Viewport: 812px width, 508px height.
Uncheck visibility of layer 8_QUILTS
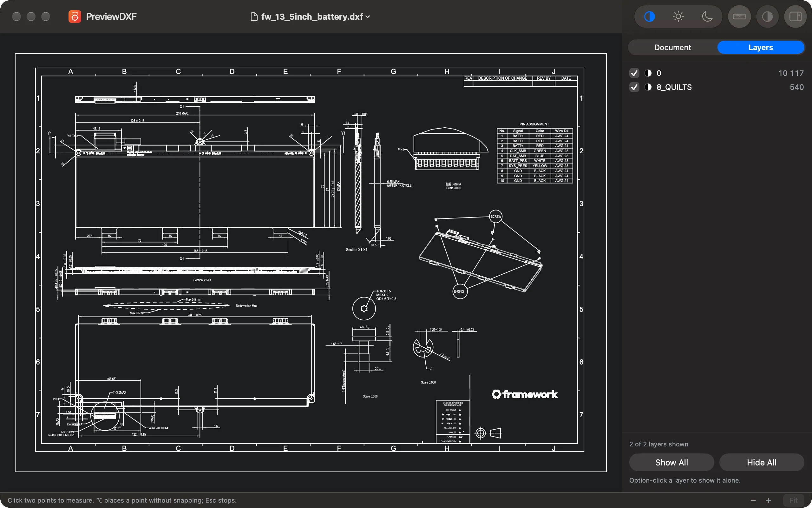point(634,87)
